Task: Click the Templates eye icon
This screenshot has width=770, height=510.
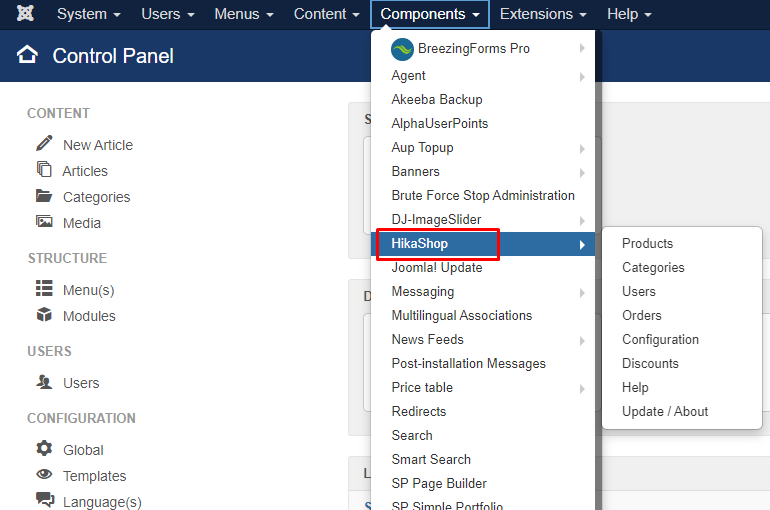Action: point(44,474)
